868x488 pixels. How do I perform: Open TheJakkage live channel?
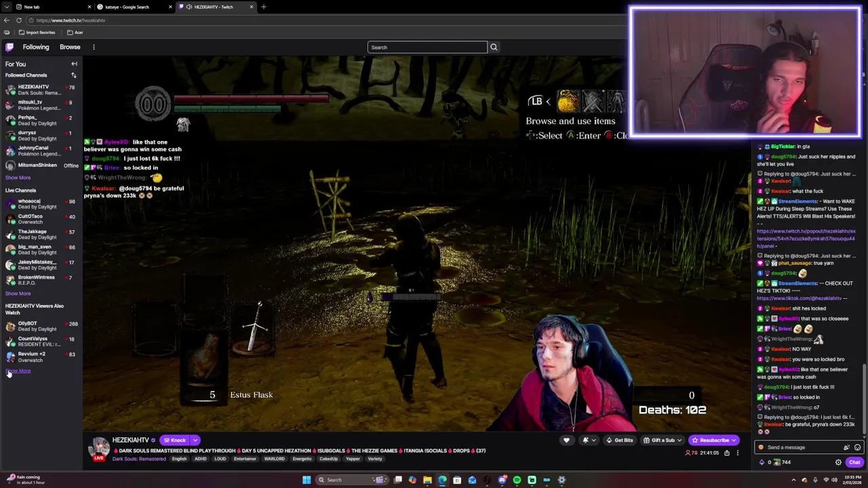(x=41, y=235)
